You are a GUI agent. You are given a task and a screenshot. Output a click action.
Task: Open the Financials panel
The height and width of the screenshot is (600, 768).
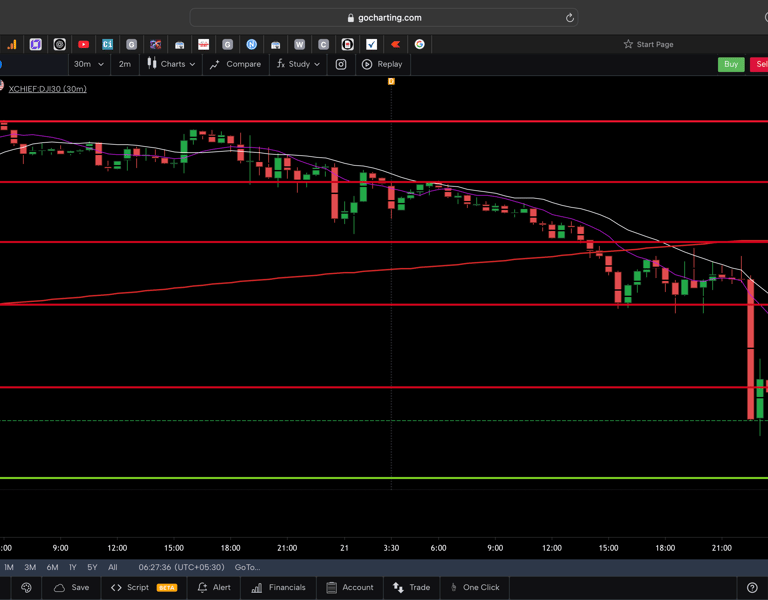click(x=278, y=587)
